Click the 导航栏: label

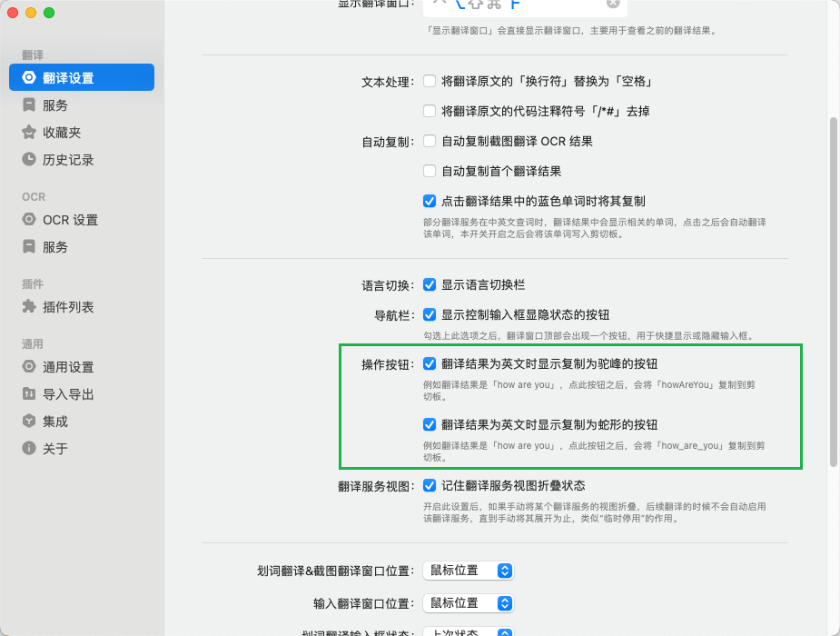click(x=394, y=315)
